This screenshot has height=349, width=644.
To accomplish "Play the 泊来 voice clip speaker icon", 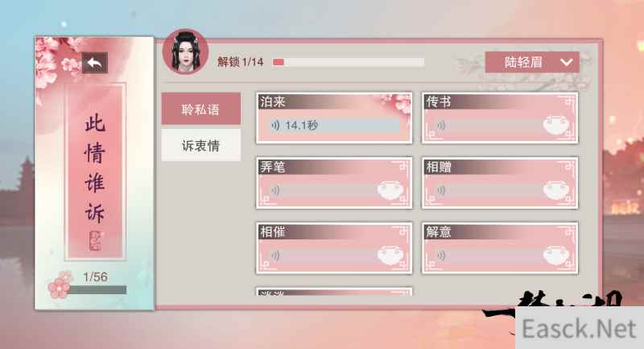I will click(x=275, y=126).
